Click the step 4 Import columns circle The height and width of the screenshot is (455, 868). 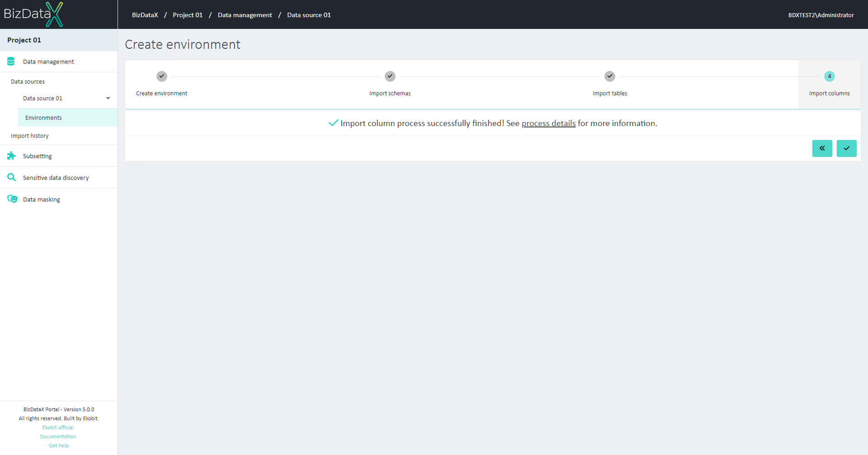[830, 76]
